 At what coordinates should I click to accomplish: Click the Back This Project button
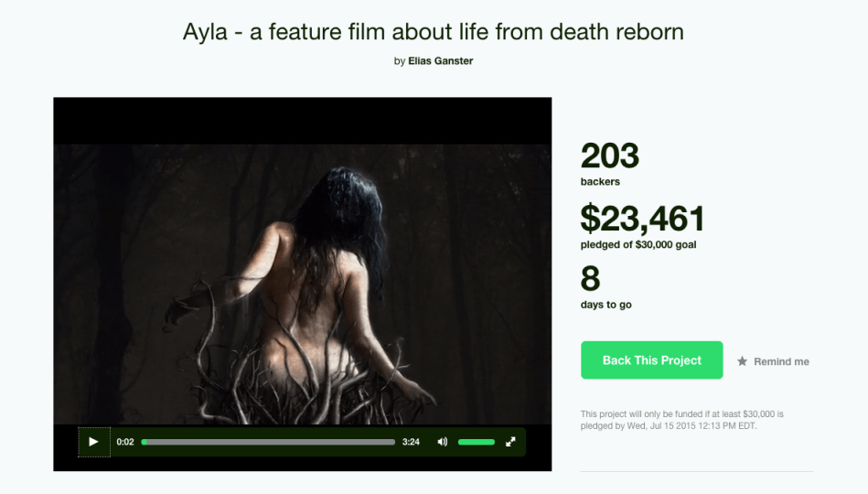pos(651,360)
